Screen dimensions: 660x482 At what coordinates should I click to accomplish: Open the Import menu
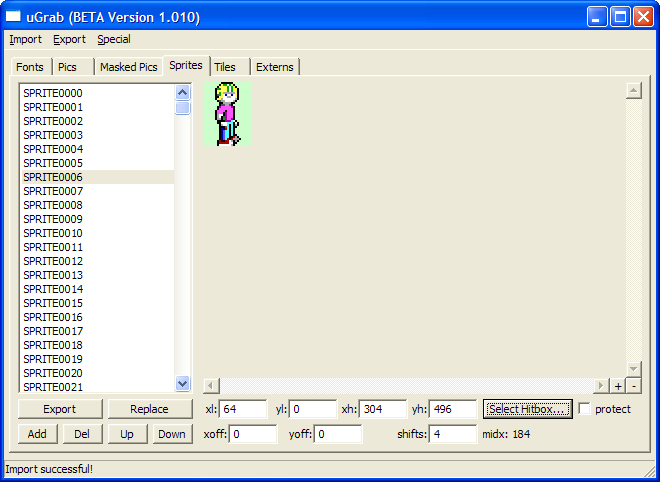coord(26,39)
